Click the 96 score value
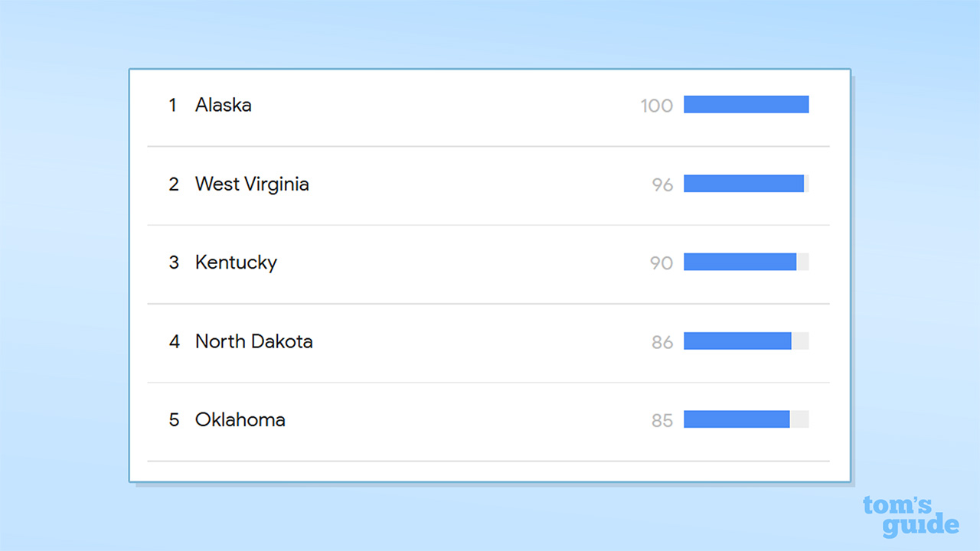980x551 pixels. click(662, 184)
